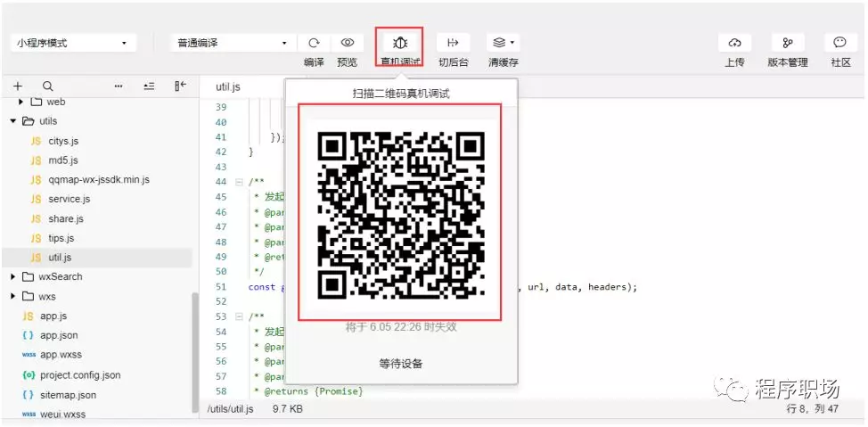868x427 pixels.
Task: Click the 切后台 label
Action: pyautogui.click(x=454, y=62)
